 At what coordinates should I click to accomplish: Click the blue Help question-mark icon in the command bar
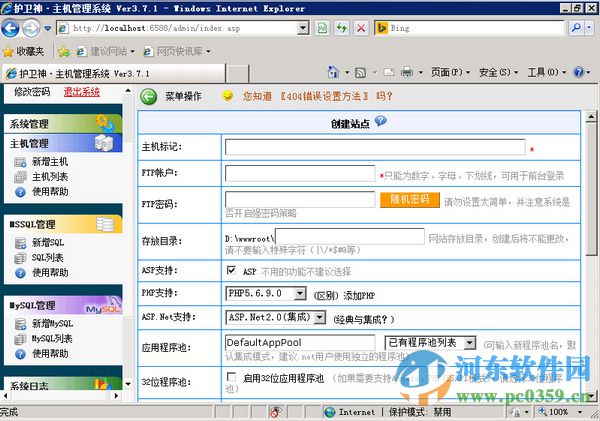pyautogui.click(x=579, y=72)
